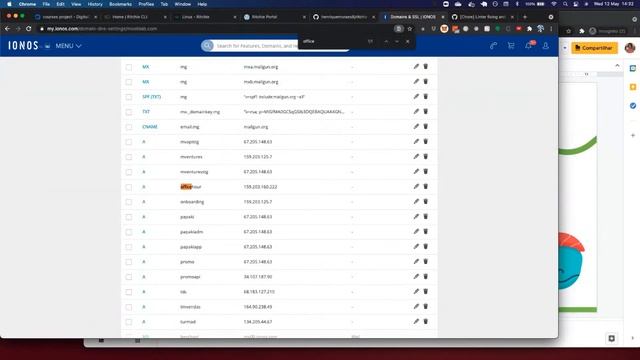Select checkbox for promoapi record
The image size is (640, 360).
129,277
